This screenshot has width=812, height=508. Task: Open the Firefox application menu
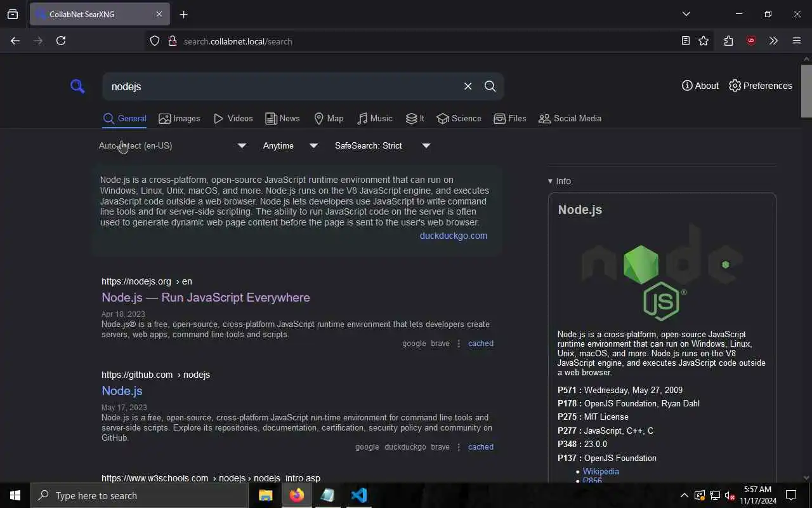coord(797,41)
